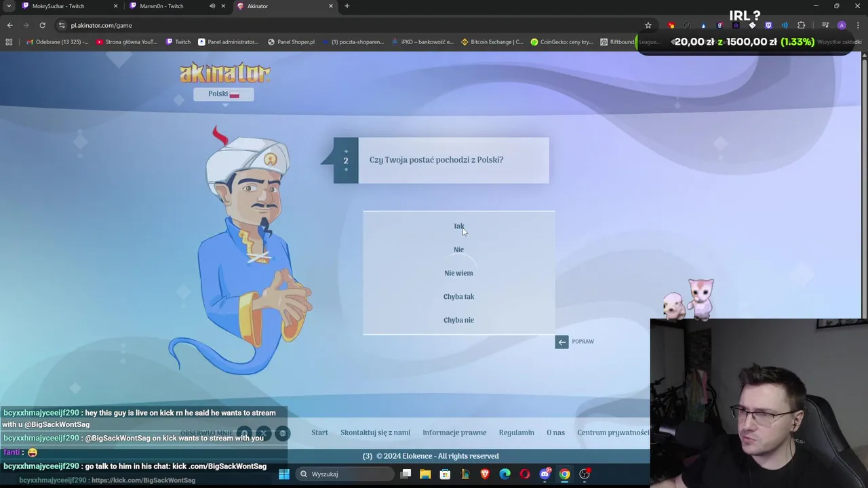Open the Regulamin footer link

tap(517, 432)
